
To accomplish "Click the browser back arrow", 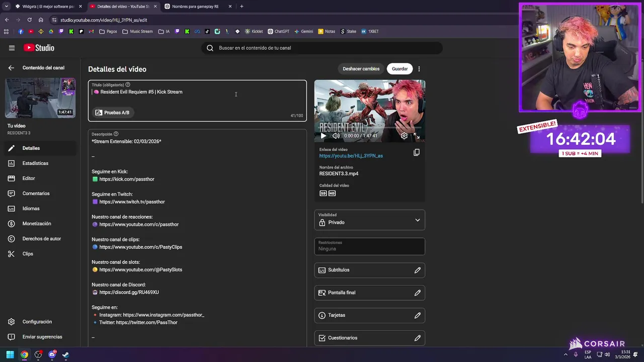I will [7, 20].
